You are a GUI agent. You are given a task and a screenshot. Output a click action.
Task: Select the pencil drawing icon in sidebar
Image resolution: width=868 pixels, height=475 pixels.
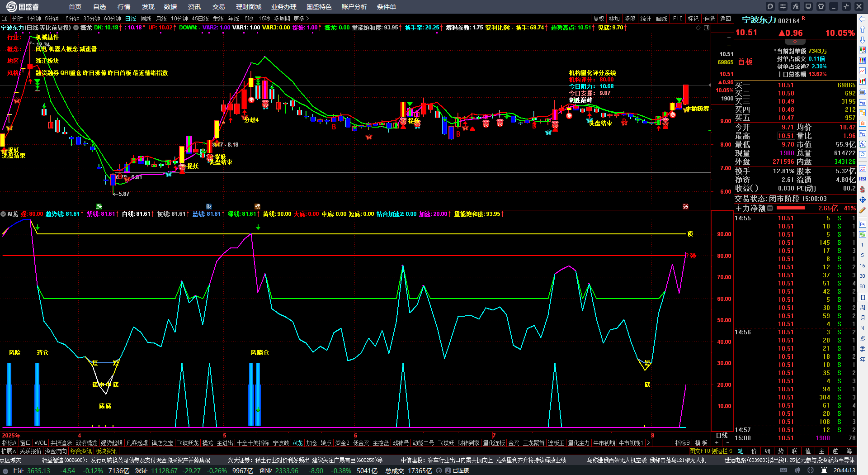863,210
